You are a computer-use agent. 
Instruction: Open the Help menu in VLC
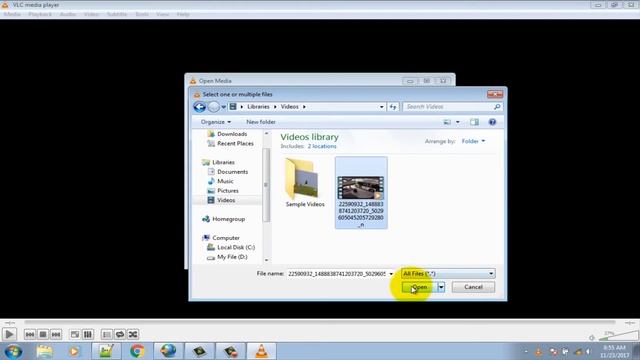point(183,14)
